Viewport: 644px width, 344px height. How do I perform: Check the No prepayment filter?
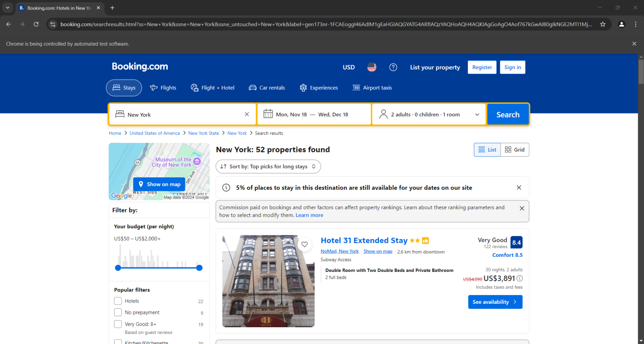(x=118, y=312)
